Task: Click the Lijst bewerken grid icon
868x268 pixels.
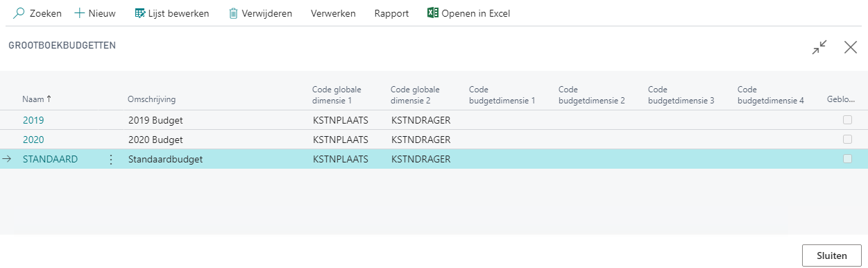Action: coord(139,13)
